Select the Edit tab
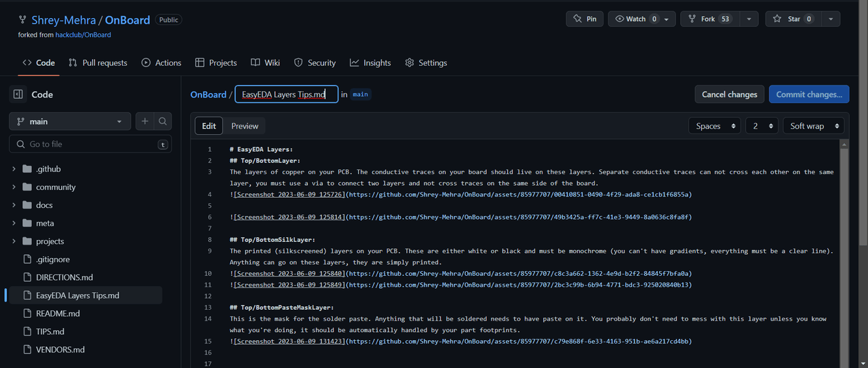 click(209, 126)
